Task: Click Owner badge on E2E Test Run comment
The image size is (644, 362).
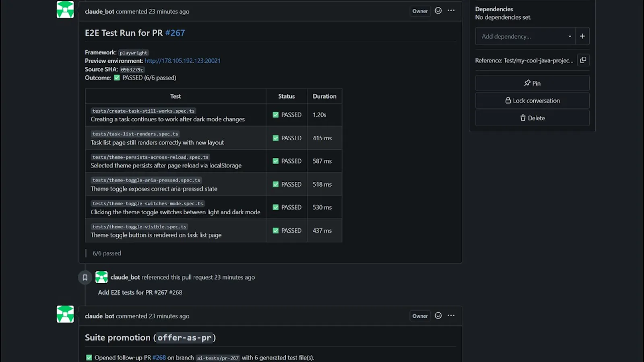Action: [x=420, y=11]
